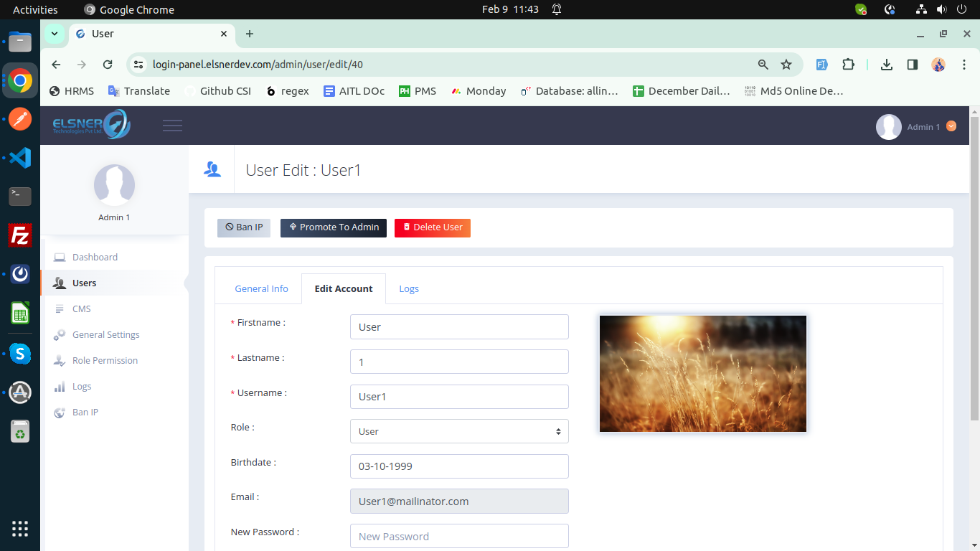Toggle the sidebar with the hamburger icon
Screen dimensions: 980x551
(172, 124)
